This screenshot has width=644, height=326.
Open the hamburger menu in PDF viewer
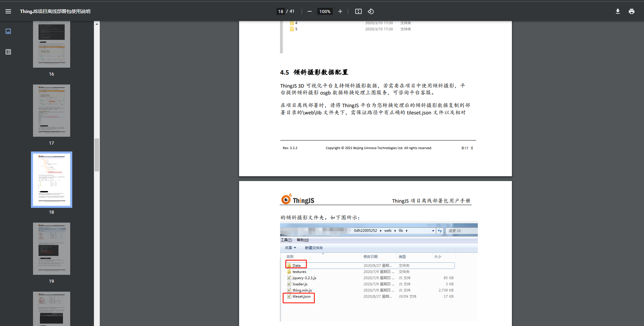tap(8, 11)
